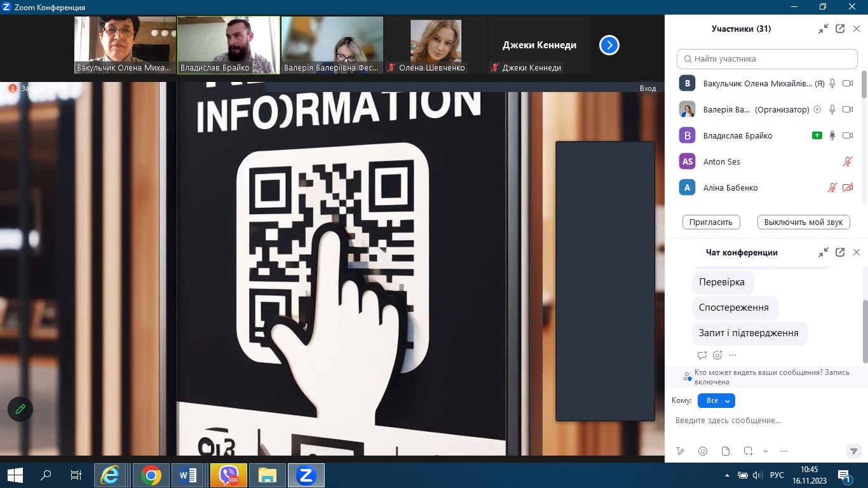Expand the screenshot options arrow in chat

[x=766, y=451]
